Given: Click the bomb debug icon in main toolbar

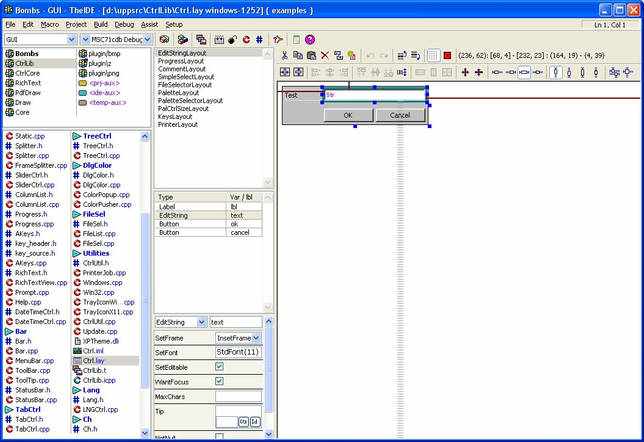Looking at the screenshot, I should (232, 39).
